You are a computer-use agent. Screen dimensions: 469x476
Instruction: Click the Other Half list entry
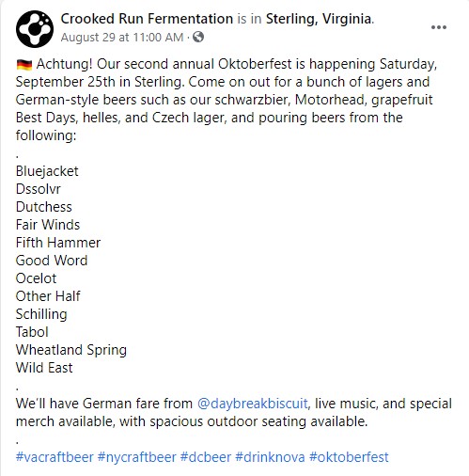tap(48, 296)
